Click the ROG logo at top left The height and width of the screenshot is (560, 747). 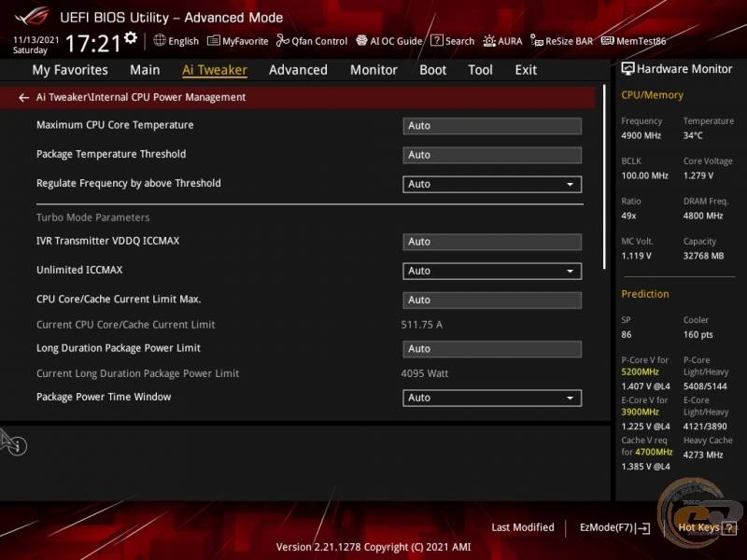[32, 17]
